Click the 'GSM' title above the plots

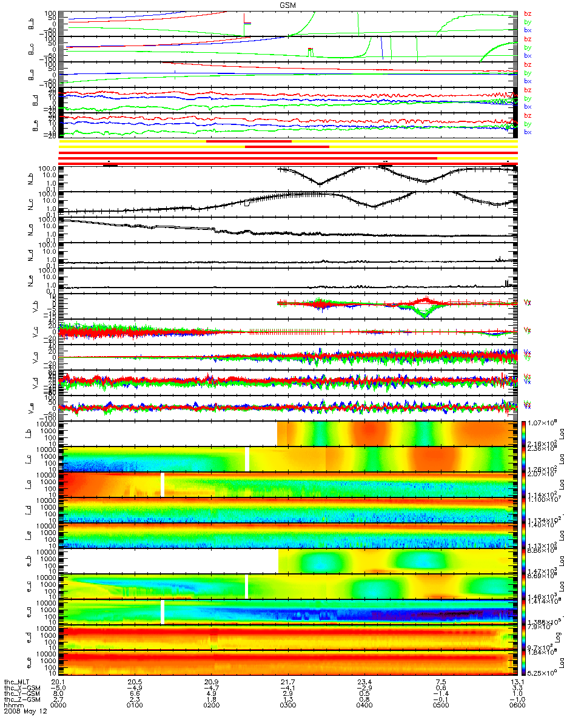pos(288,4)
